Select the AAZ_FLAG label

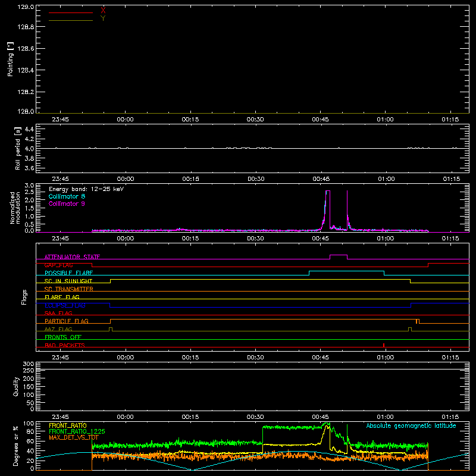point(58,329)
